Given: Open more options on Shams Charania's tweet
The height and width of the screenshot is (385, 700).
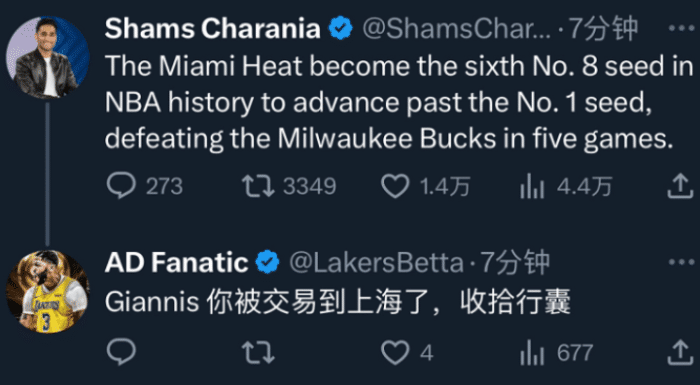Looking at the screenshot, I should click(681, 28).
